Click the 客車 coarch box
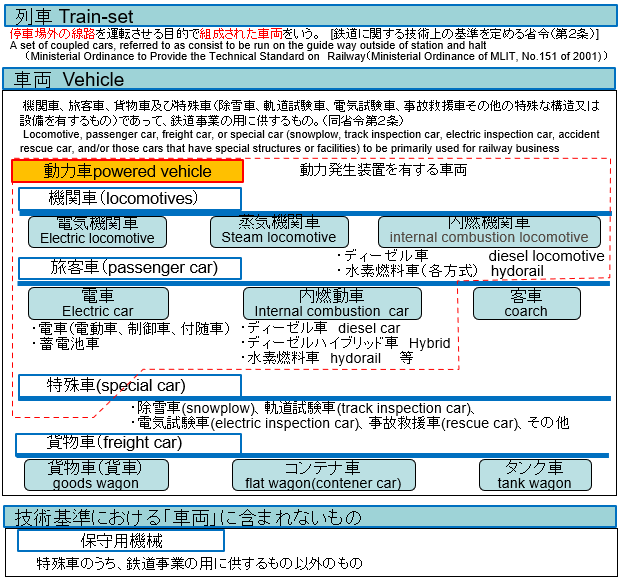620x579 pixels. 527,303
